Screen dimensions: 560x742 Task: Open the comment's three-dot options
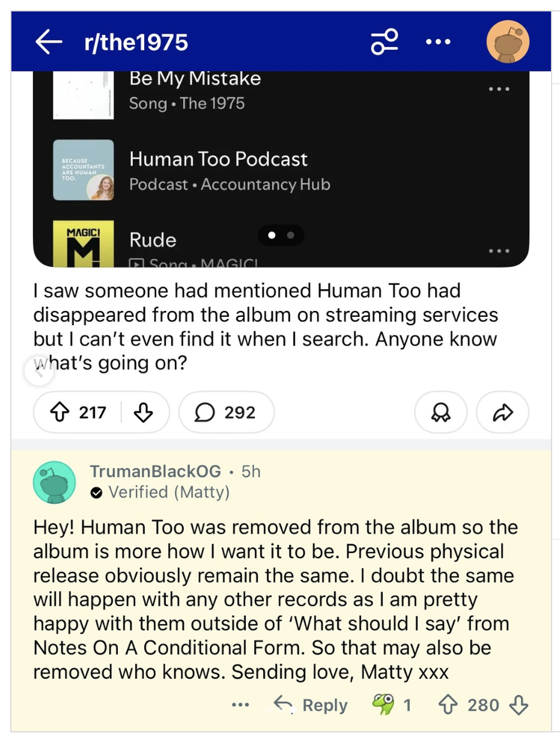240,705
